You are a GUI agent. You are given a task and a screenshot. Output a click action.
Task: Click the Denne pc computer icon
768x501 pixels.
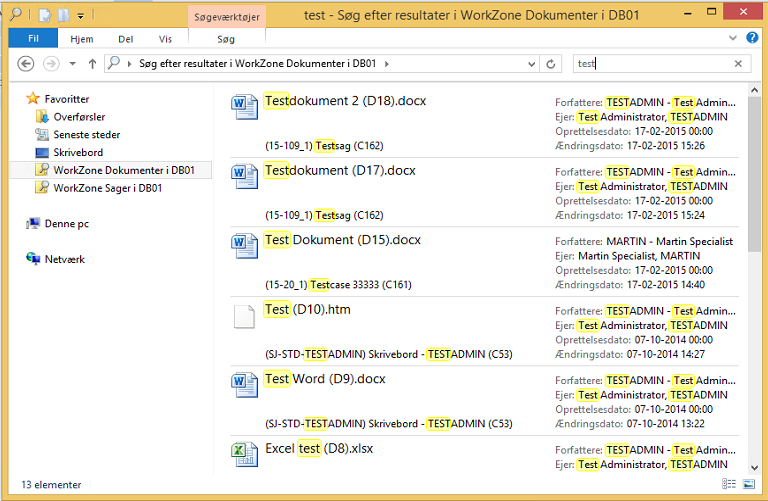tap(33, 223)
